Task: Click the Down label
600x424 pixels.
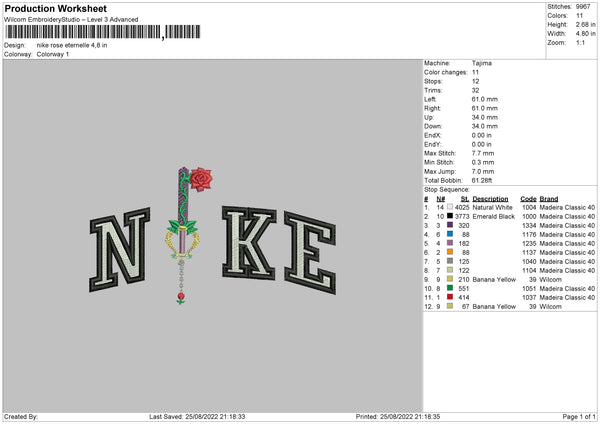Action: pyautogui.click(x=433, y=126)
